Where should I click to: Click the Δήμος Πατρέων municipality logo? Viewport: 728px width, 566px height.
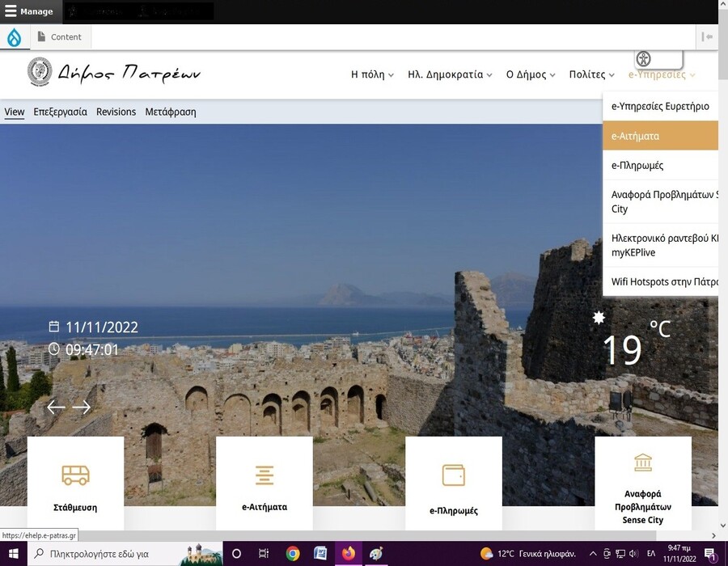[113, 74]
